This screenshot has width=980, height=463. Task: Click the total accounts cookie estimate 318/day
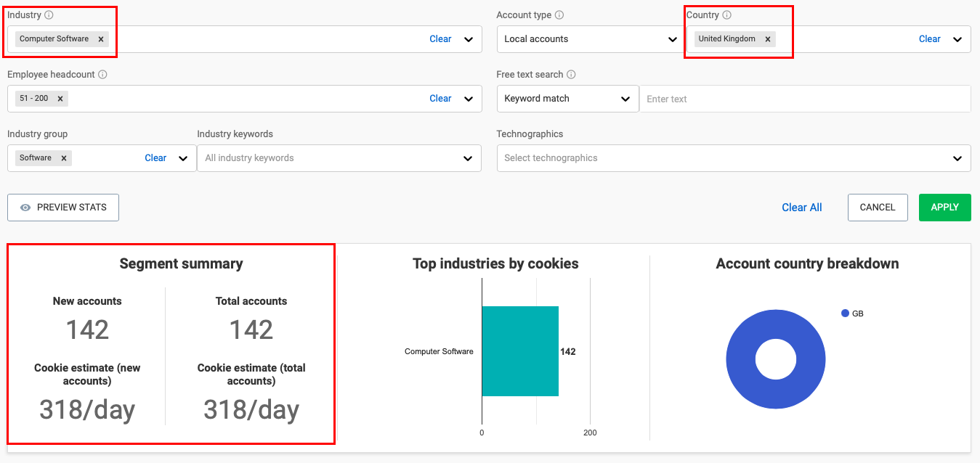(x=251, y=410)
